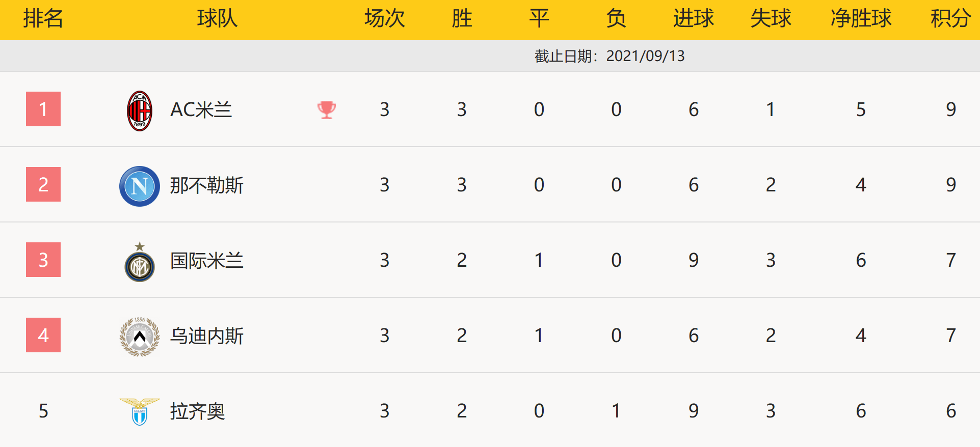980x447 pixels.
Task: Click the Napoli club logo
Action: point(139,186)
